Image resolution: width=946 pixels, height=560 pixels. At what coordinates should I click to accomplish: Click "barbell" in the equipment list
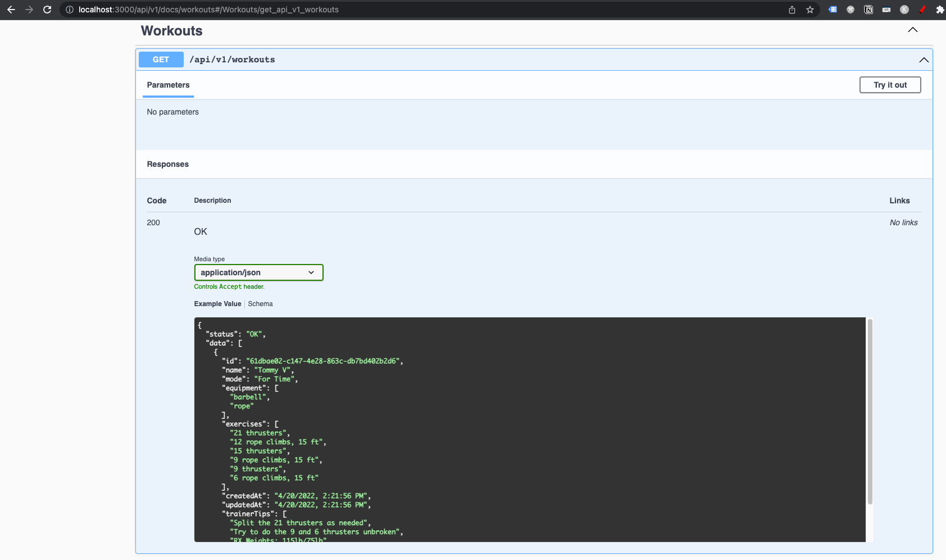point(248,397)
